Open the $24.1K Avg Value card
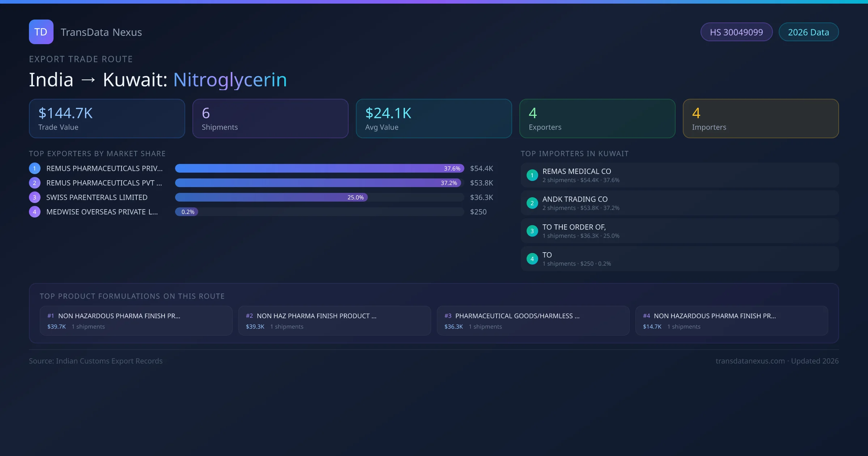Screen dimensions: 868x456 tap(434, 119)
